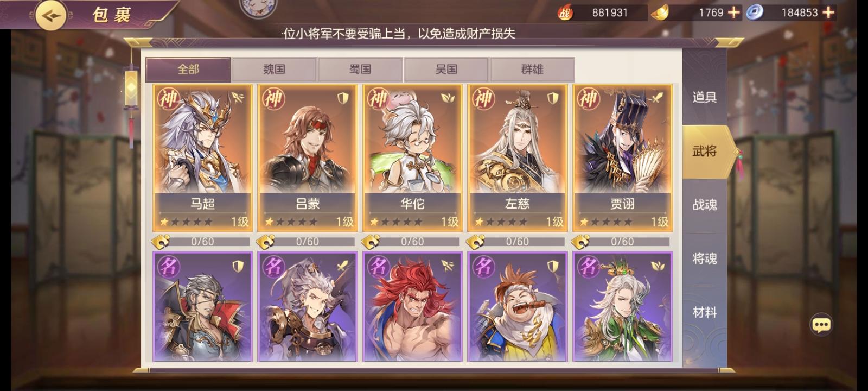Open the 战魂 side menu
Viewport: 868px width, 391px height.
point(705,205)
